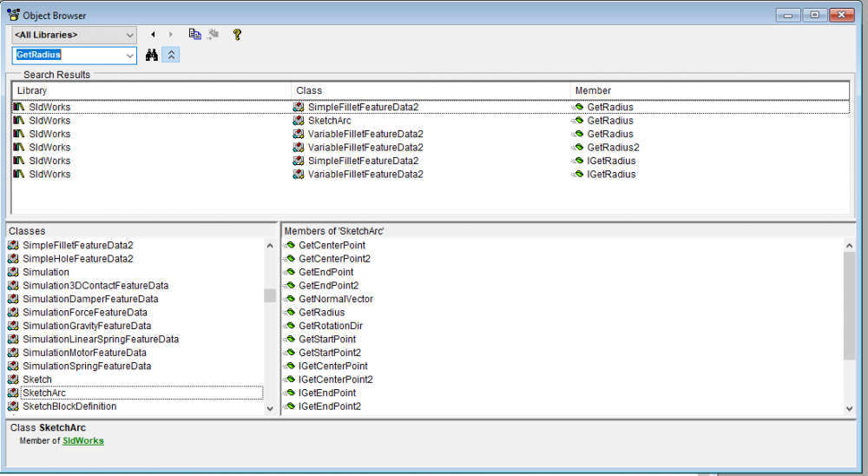Click the Copy to Clipboard icon
This screenshot has height=476, width=868.
tap(194, 35)
